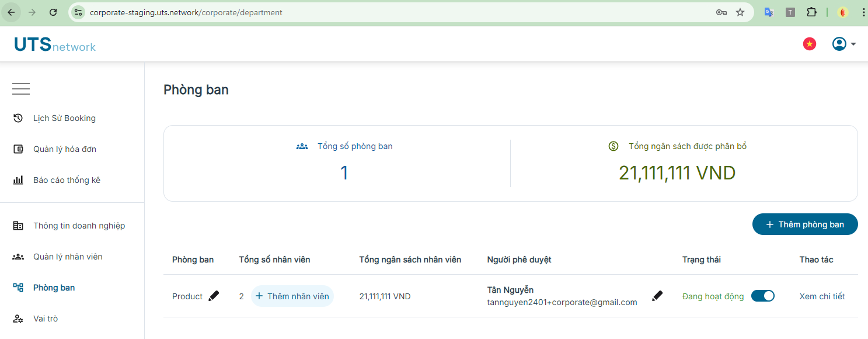Click the Quản lý hóa đơn wallet icon
This screenshot has height=339, width=868.
pos(18,149)
